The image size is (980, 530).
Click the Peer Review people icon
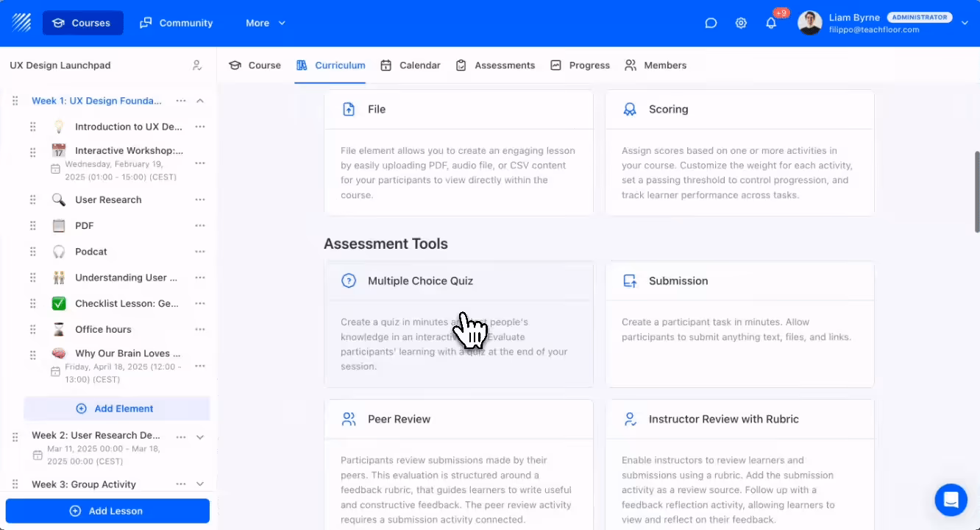coord(349,419)
